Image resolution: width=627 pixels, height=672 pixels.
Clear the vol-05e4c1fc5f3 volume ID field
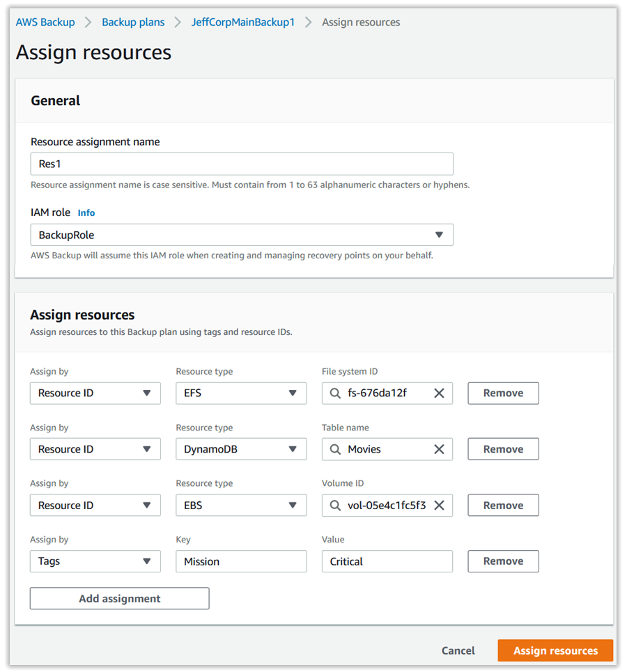439,505
